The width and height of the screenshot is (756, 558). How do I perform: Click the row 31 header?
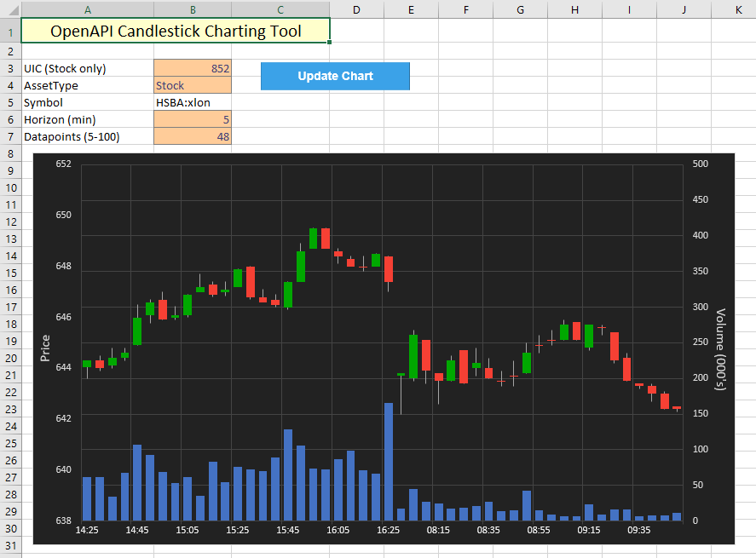click(x=10, y=545)
